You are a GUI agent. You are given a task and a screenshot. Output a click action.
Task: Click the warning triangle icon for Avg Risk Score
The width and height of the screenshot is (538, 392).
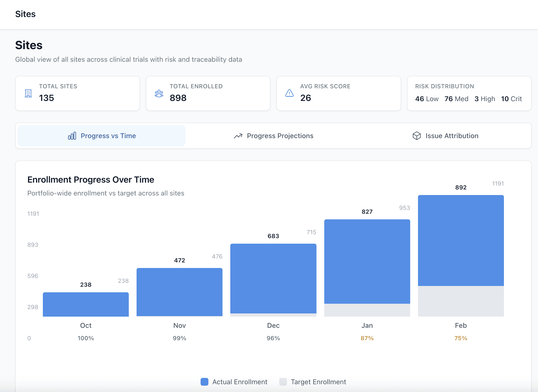coord(289,93)
